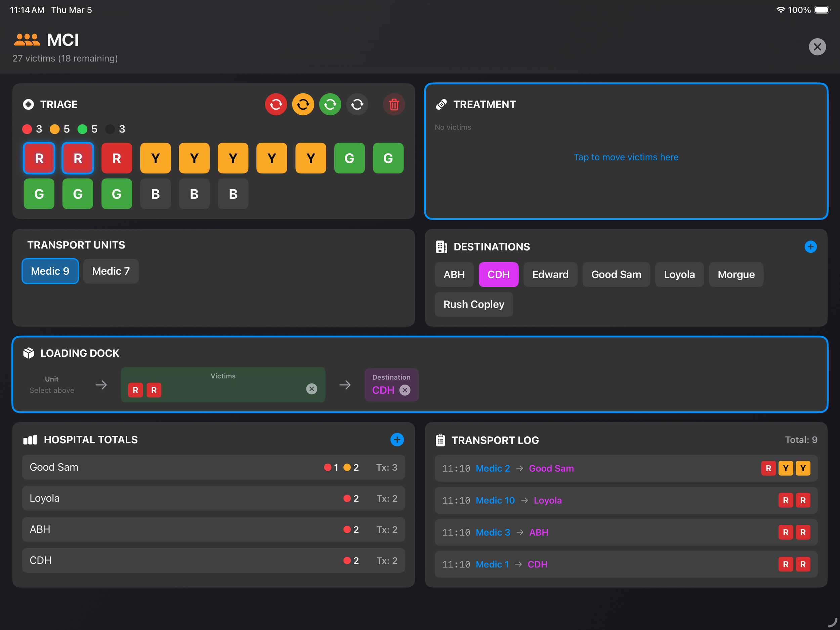Click the MCI people group icon

pos(27,40)
